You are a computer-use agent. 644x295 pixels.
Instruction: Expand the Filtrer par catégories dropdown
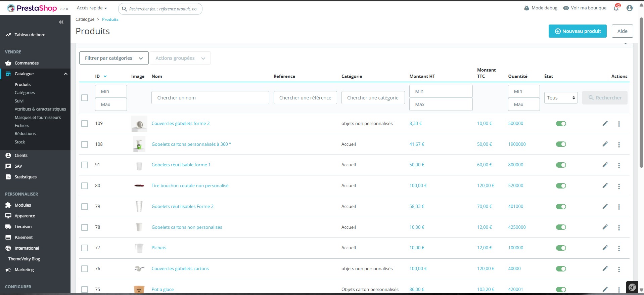(x=114, y=58)
